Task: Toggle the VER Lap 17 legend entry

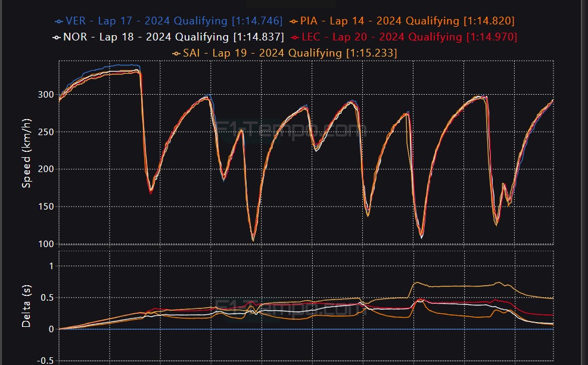Action: [x=174, y=21]
